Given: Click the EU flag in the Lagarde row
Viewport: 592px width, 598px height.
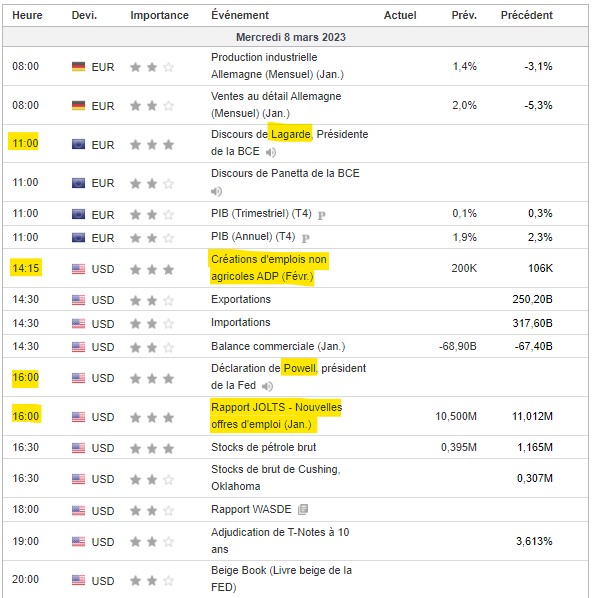Looking at the screenshot, I should click(79, 145).
